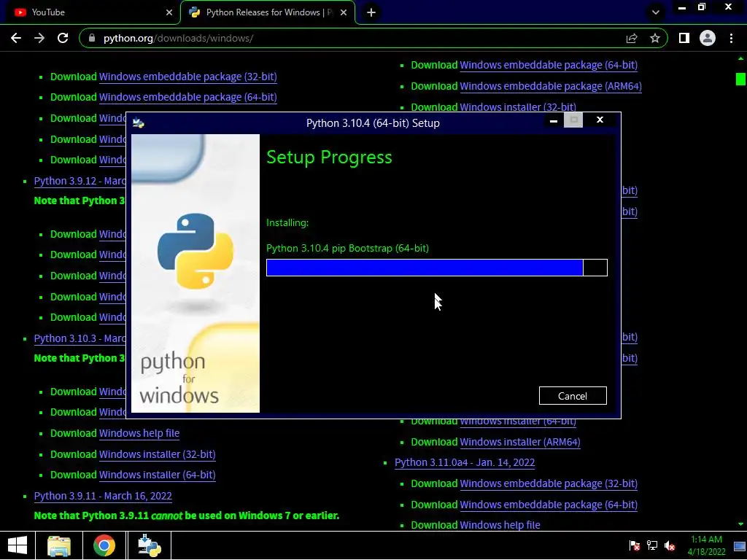Open the Windows Start menu

coord(18,545)
